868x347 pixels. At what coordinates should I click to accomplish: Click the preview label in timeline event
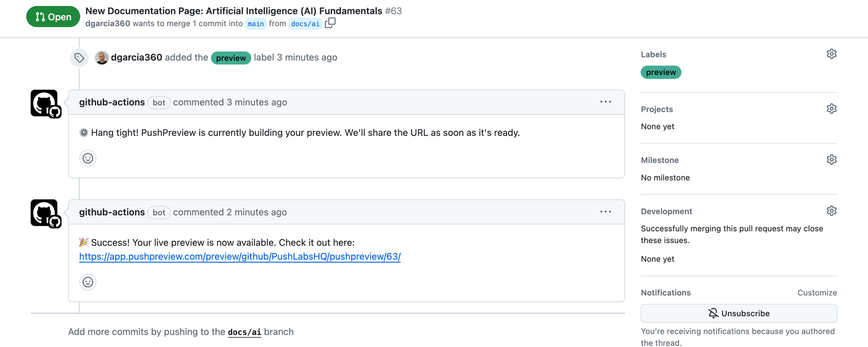(231, 58)
